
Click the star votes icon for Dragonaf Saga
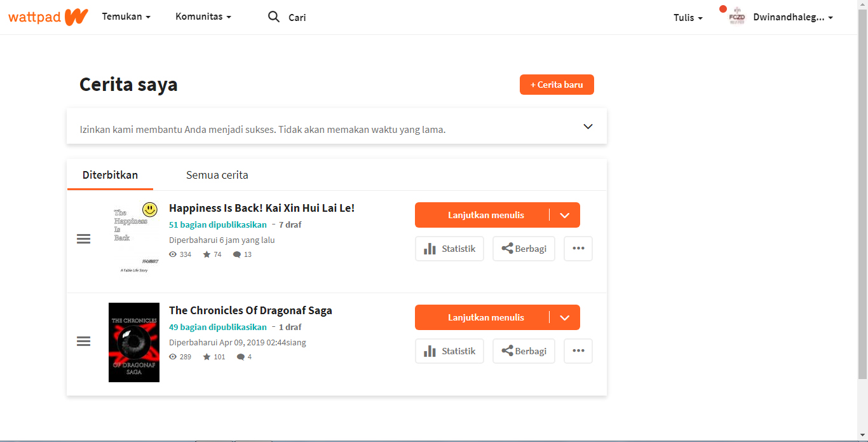point(205,356)
